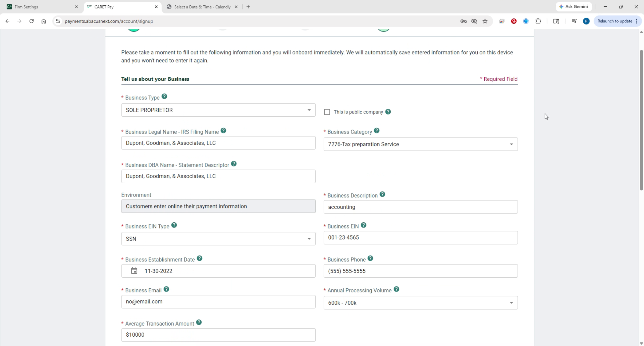644x346 pixels.
Task: Click the Ask Gemini button
Action: (574, 7)
